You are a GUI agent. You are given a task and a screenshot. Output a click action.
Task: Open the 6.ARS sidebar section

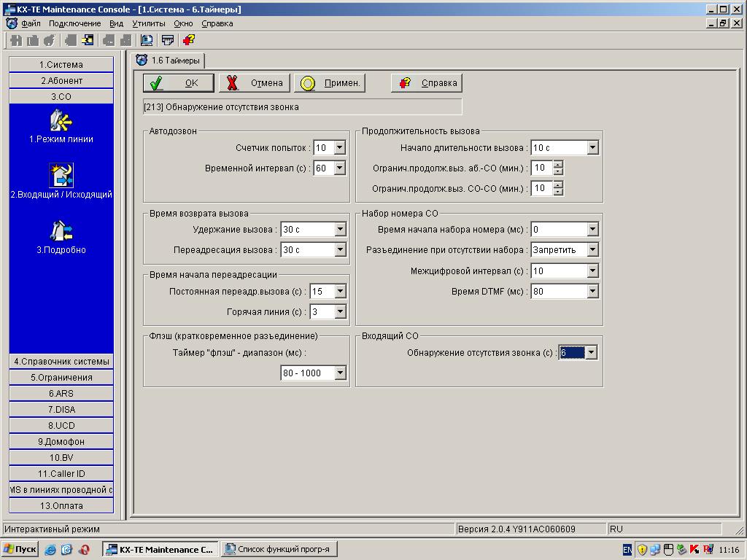click(x=61, y=393)
